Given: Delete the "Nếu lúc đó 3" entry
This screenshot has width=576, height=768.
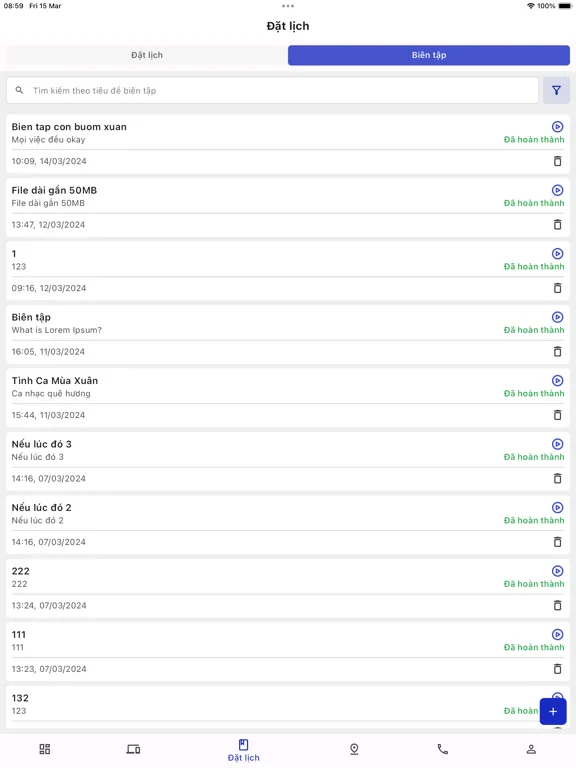Looking at the screenshot, I should (x=557, y=478).
